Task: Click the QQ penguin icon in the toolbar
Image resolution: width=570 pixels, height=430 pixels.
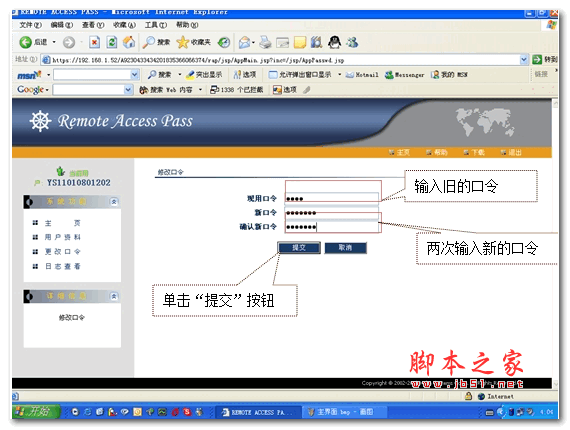Action: [x=334, y=42]
